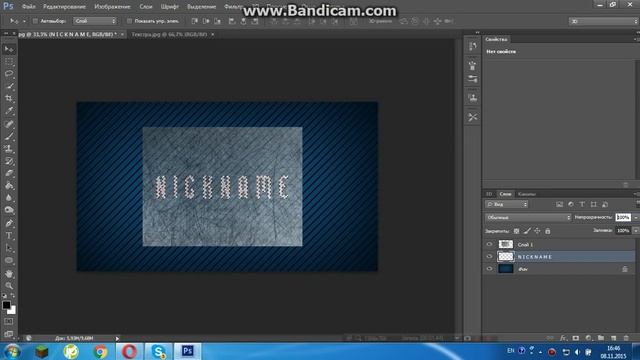640x360 pixels.
Task: Open the Вид layer filter dropdown
Action: coord(507,204)
